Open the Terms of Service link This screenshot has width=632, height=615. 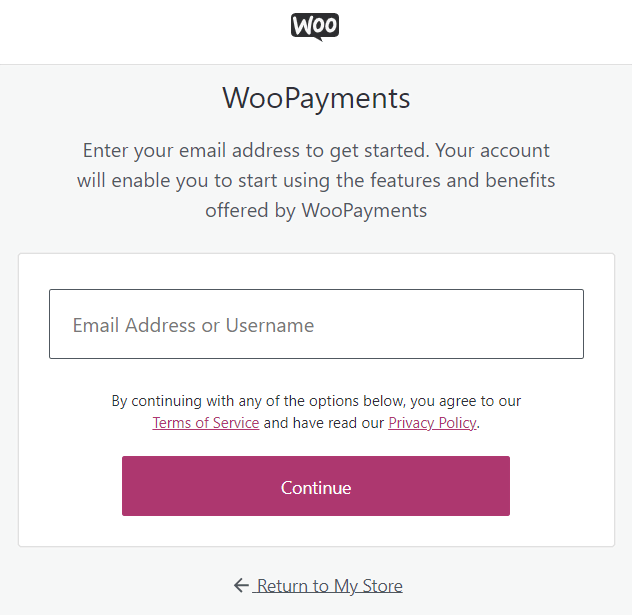coord(205,423)
